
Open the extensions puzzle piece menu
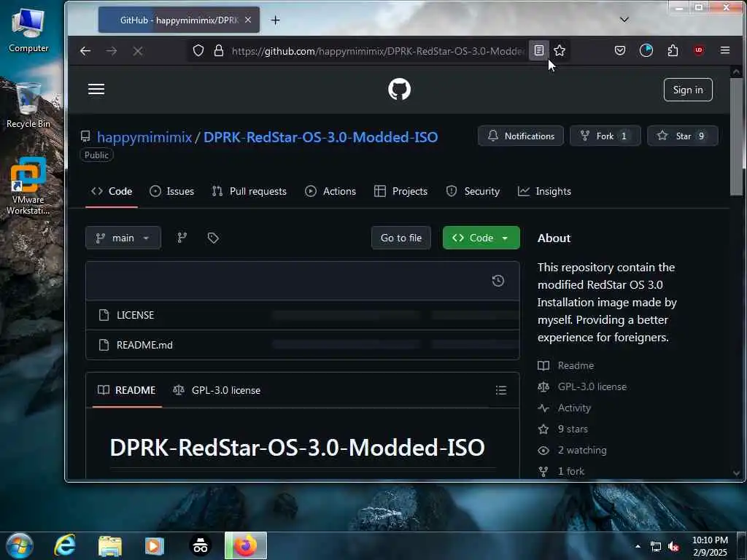click(673, 50)
